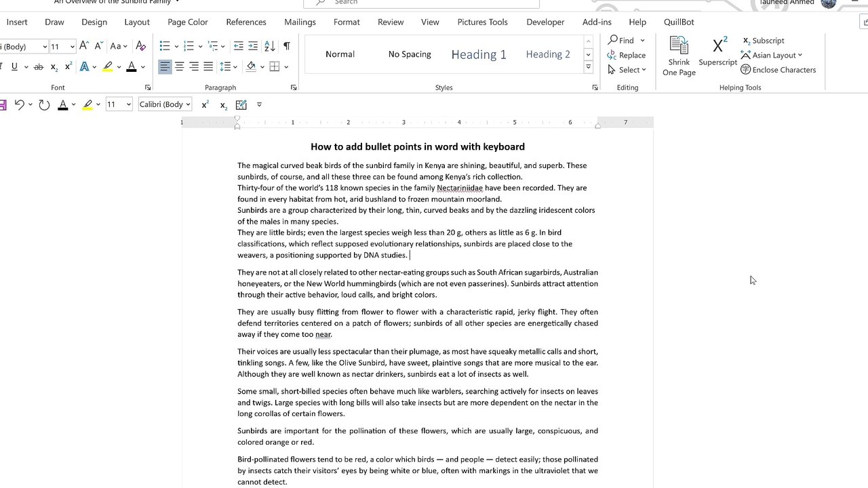The image size is (868, 488).
Task: Expand the styles gallery More button
Action: click(x=589, y=67)
